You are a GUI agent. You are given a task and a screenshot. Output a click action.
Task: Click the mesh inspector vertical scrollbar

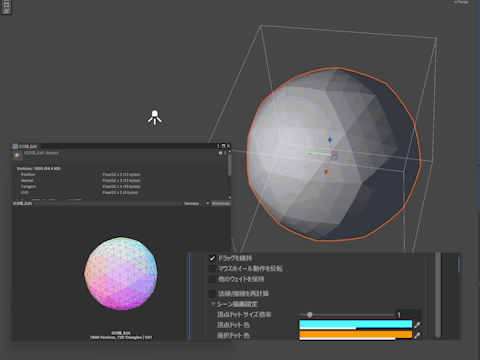[229, 165]
